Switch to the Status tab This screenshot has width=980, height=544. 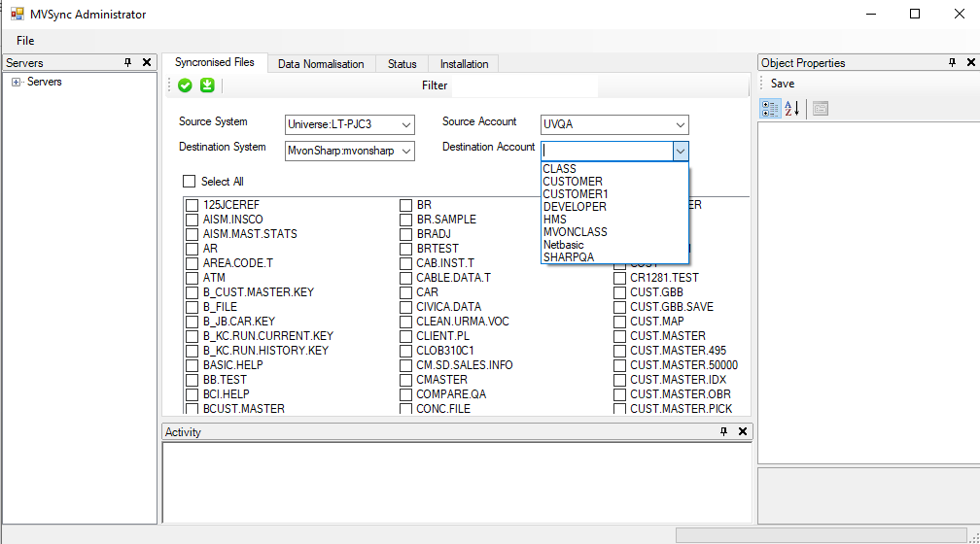[402, 64]
